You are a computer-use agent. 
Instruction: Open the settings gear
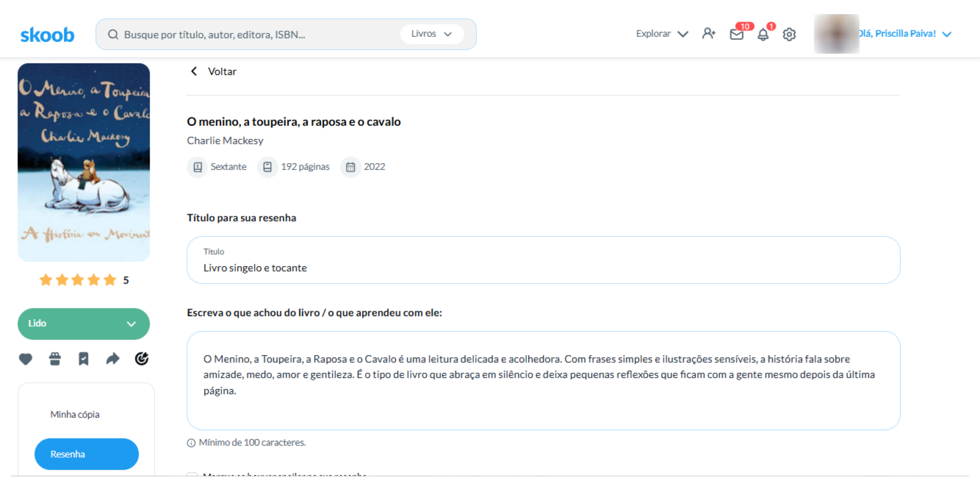(x=790, y=35)
